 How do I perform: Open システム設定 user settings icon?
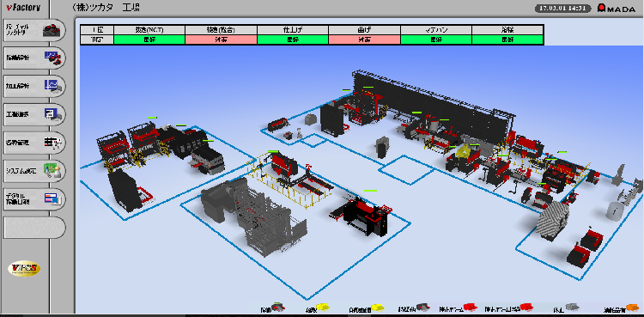tap(53, 170)
